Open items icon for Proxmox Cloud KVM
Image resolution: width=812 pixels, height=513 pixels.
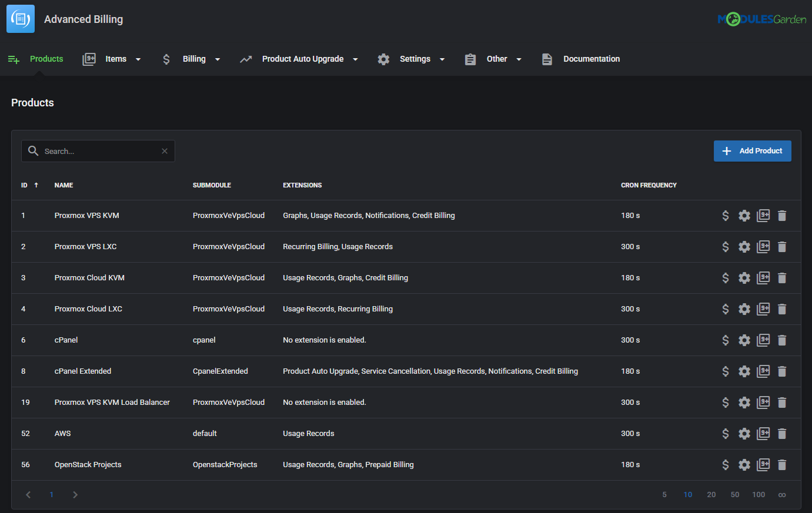coord(763,278)
